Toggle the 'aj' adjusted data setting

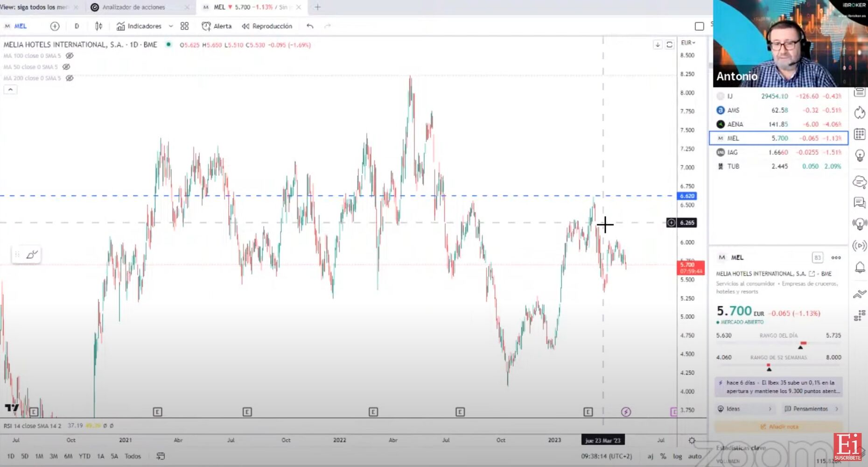point(650,456)
